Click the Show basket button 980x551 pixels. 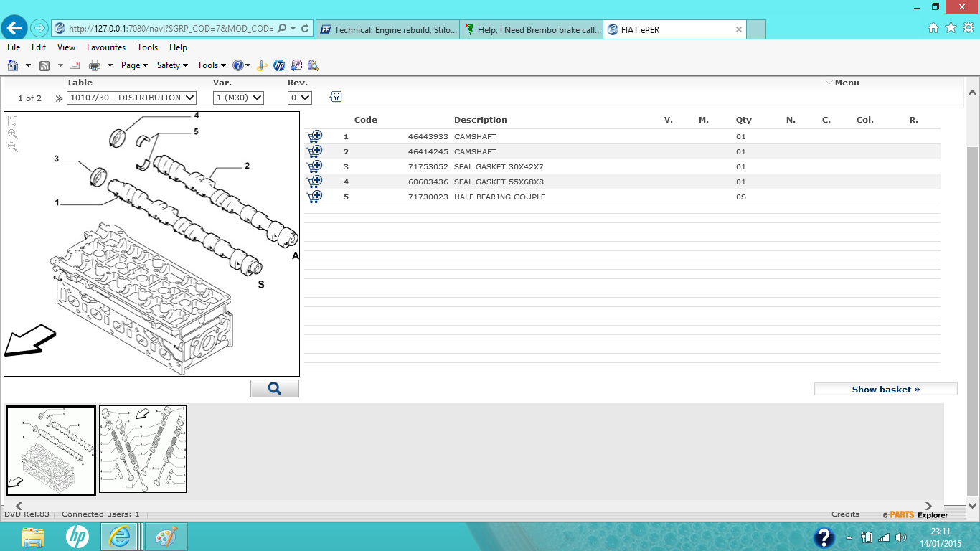click(886, 389)
